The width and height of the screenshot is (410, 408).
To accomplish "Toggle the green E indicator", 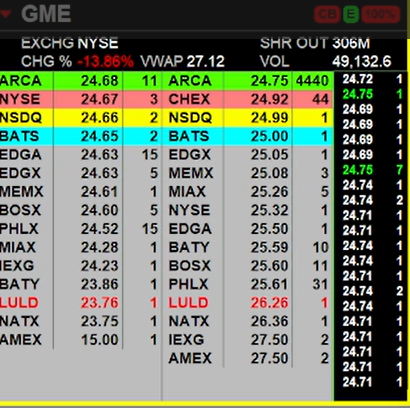I will click(350, 14).
